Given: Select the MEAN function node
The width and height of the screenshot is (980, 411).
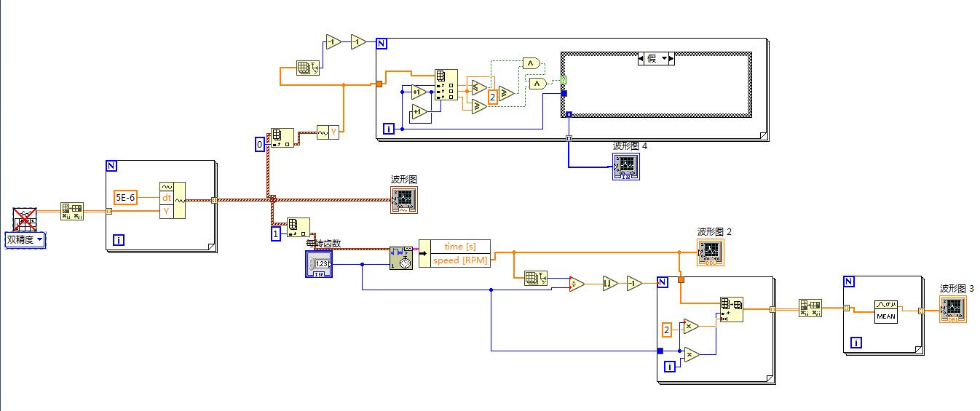Looking at the screenshot, I should click(x=885, y=311).
